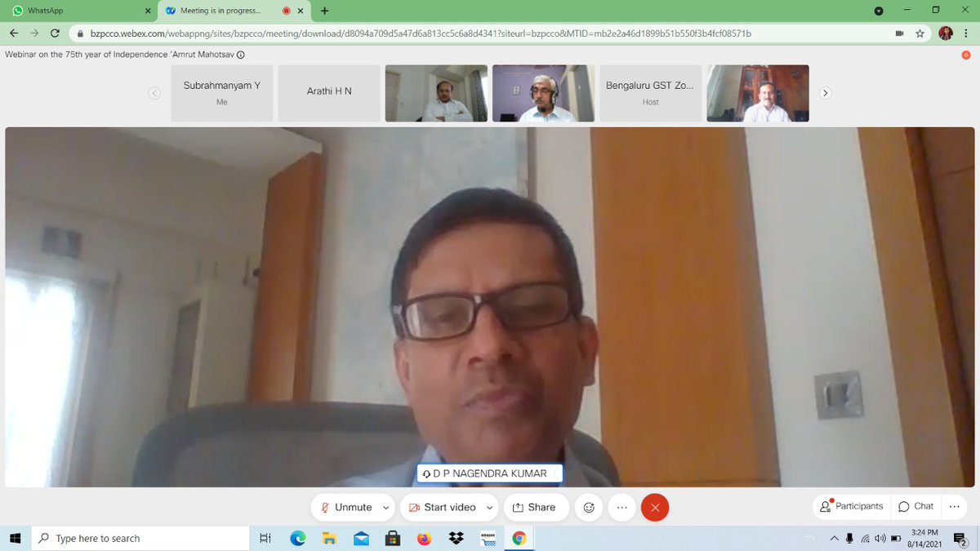Select Bengaluru GST Zo... host tile

(x=651, y=93)
